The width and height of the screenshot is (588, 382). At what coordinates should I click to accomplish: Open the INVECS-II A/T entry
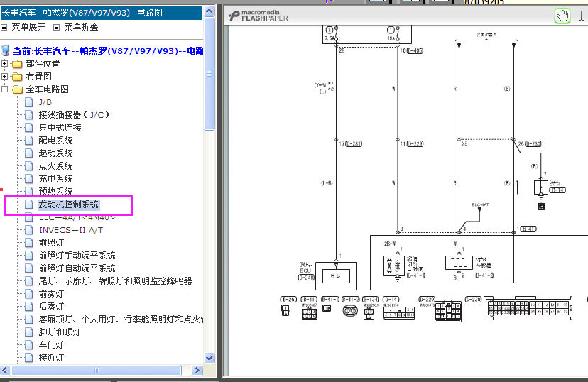click(x=70, y=230)
